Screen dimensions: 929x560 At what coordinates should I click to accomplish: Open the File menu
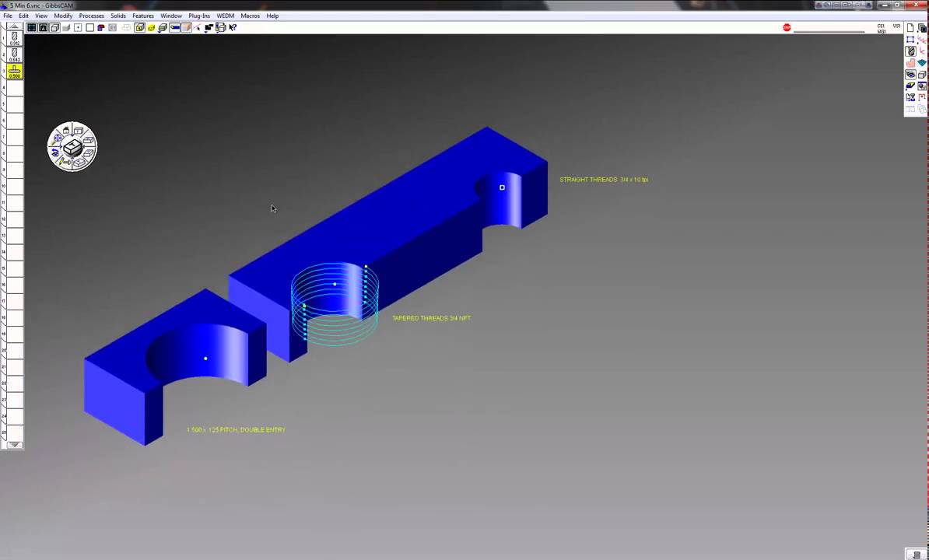(8, 16)
